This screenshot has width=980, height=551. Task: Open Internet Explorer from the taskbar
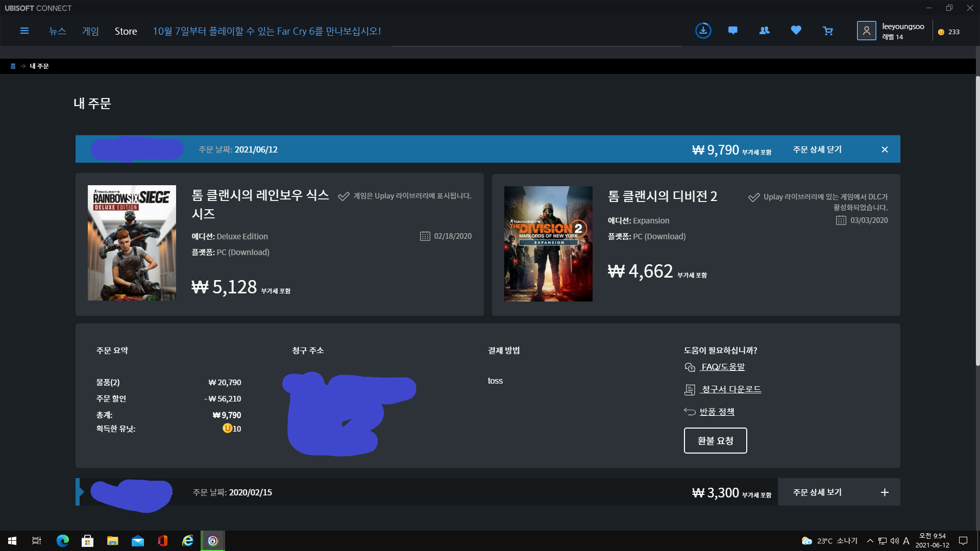(x=187, y=541)
